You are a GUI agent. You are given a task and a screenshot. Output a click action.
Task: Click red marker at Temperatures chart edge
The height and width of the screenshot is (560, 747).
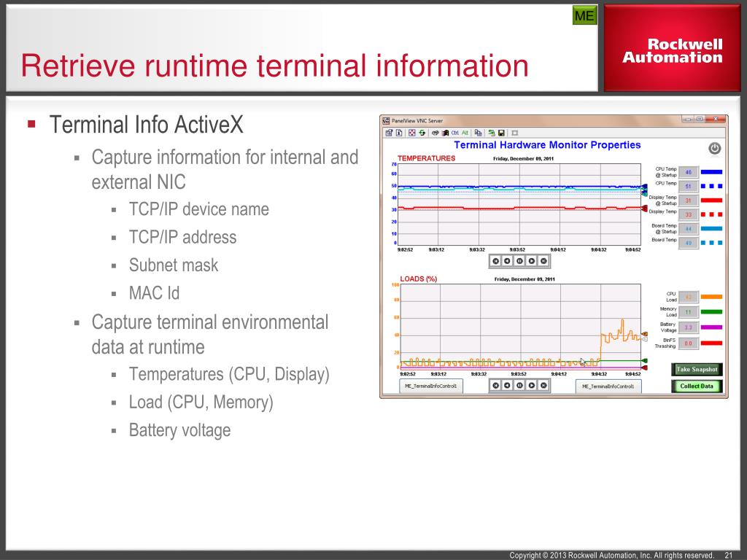point(645,208)
